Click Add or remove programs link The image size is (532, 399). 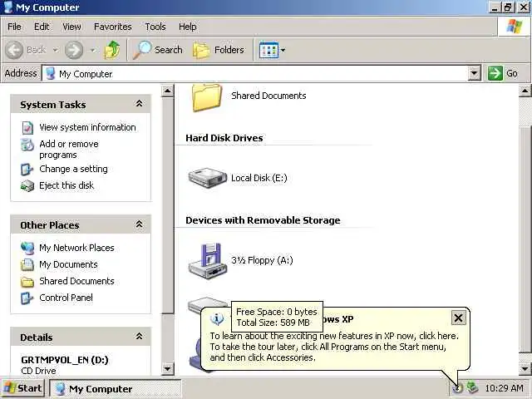pos(69,150)
